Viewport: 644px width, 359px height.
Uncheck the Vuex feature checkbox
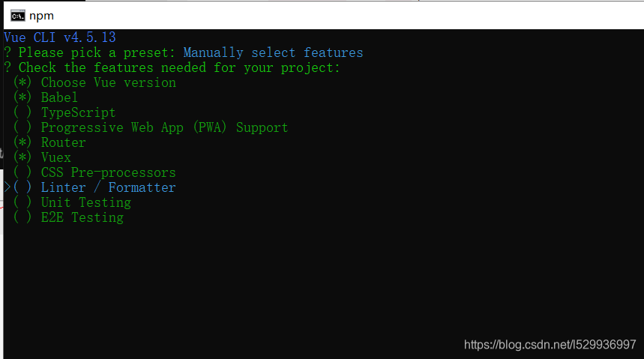coord(22,157)
